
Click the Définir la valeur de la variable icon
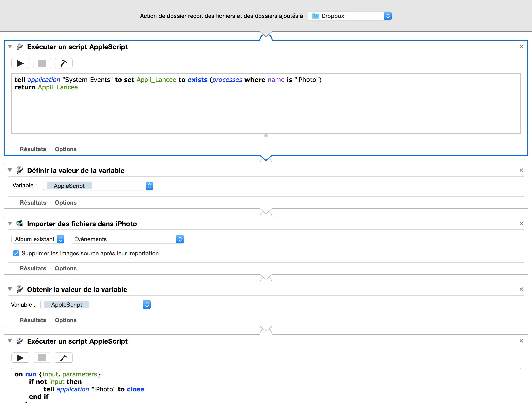coord(20,170)
